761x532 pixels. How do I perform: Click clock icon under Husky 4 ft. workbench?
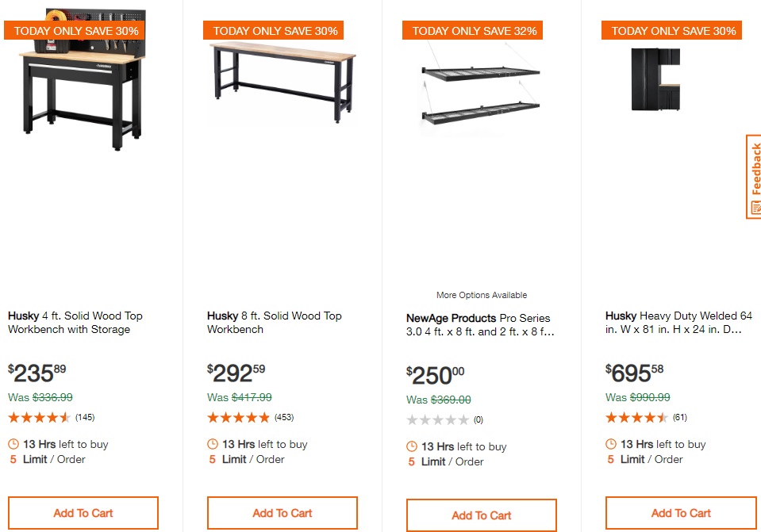click(13, 444)
